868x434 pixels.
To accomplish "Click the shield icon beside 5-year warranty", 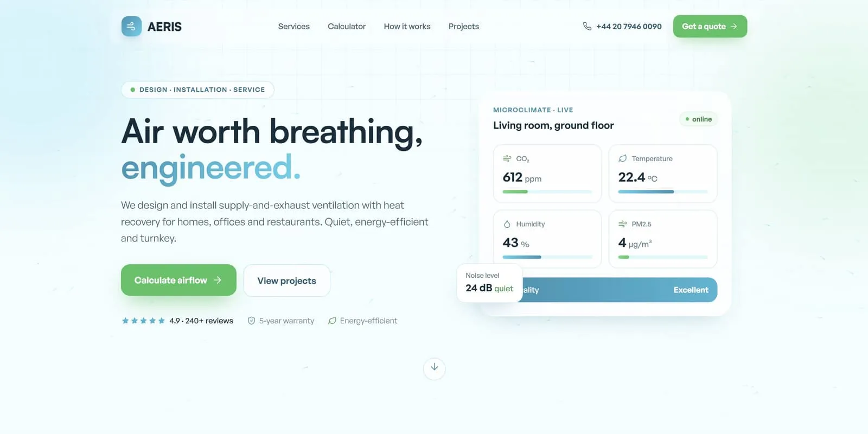I will [x=251, y=321].
